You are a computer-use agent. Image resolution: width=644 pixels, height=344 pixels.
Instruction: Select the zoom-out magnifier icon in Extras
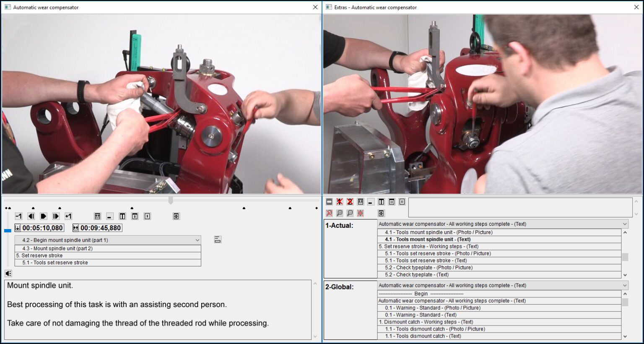pyautogui.click(x=350, y=213)
